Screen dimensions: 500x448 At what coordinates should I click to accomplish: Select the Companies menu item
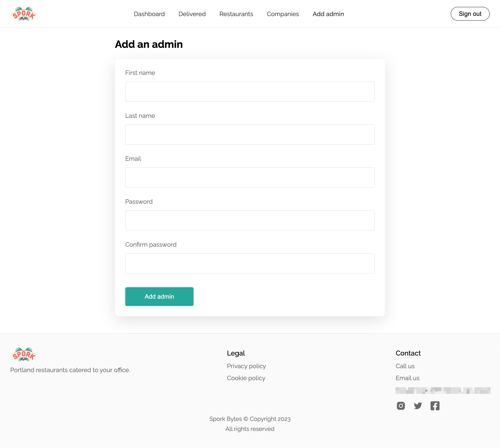(x=283, y=13)
